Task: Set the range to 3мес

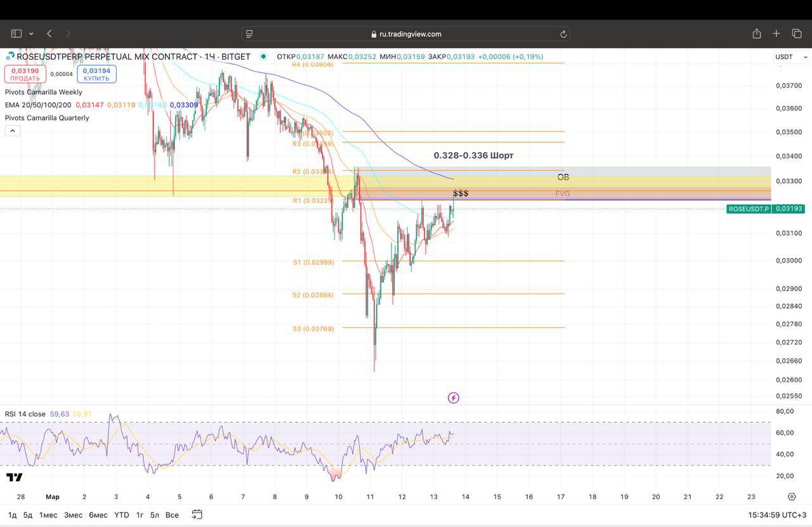Action: [73, 515]
